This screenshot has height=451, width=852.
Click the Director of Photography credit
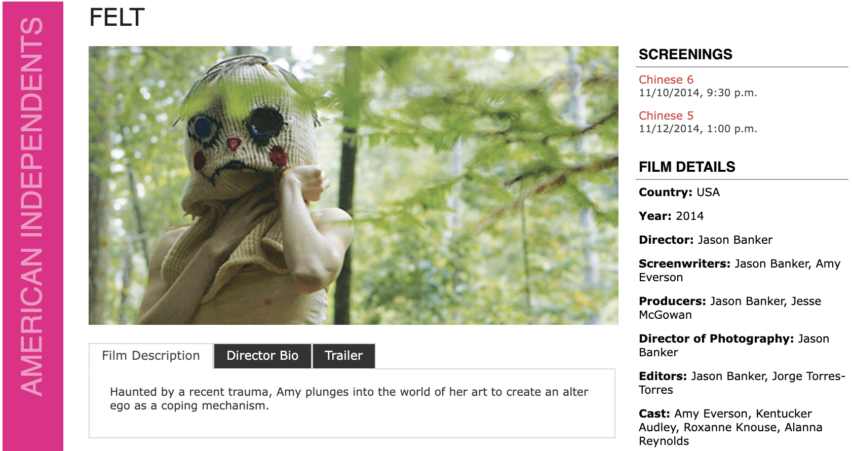[x=734, y=345]
